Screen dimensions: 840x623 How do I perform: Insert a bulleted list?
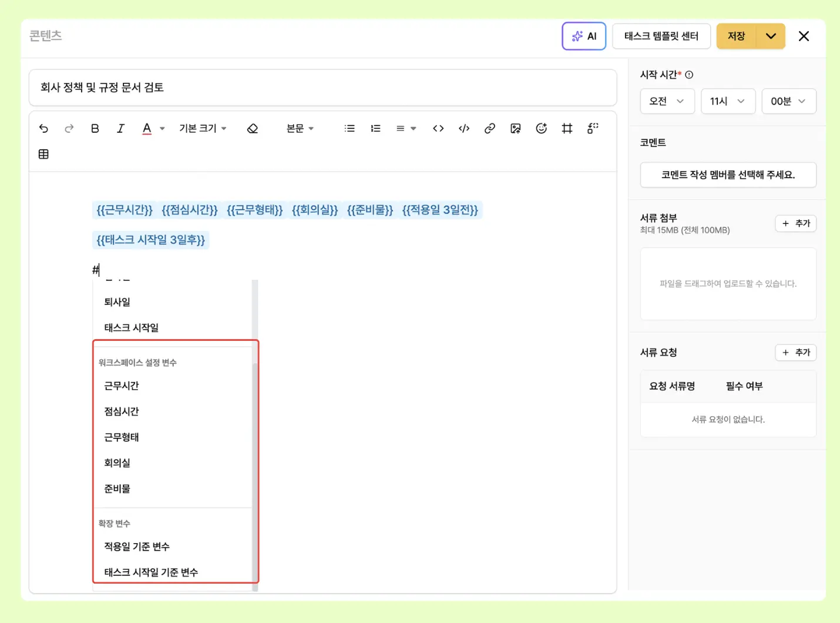[x=350, y=128]
